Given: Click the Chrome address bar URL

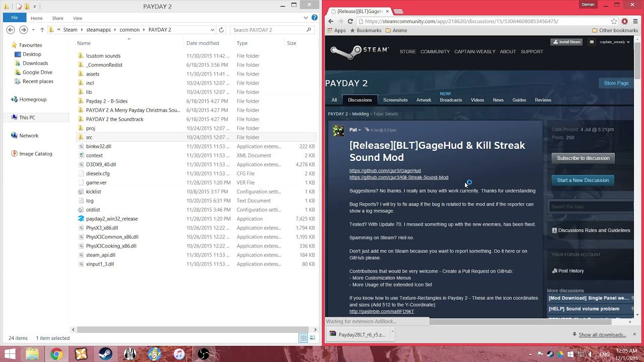Looking at the screenshot, I should [x=461, y=21].
